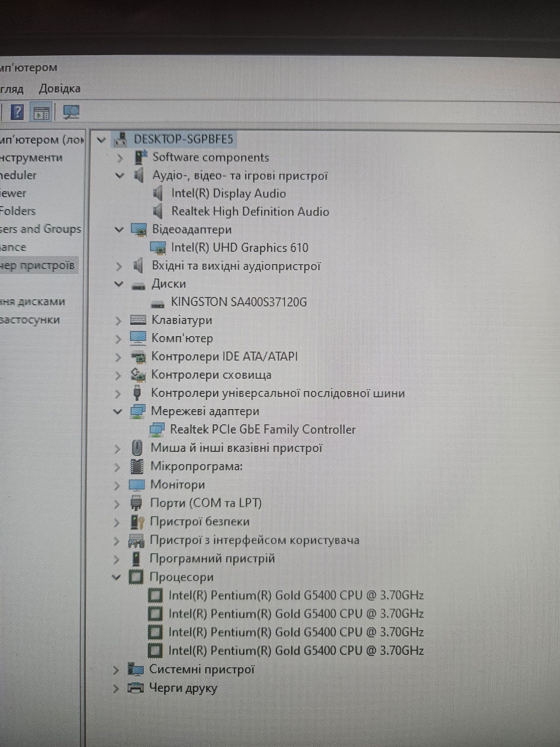Click the Комп'ютер monitor icon

pos(138,338)
